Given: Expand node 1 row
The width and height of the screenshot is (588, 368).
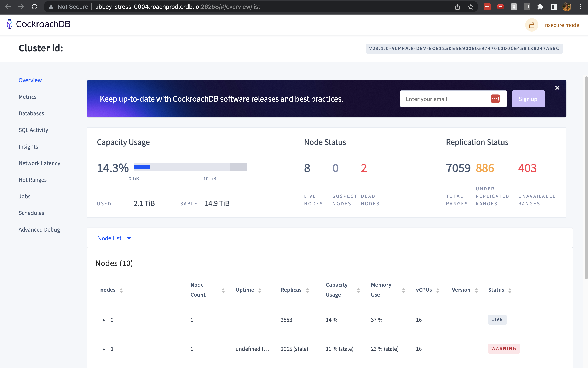Looking at the screenshot, I should pos(104,349).
